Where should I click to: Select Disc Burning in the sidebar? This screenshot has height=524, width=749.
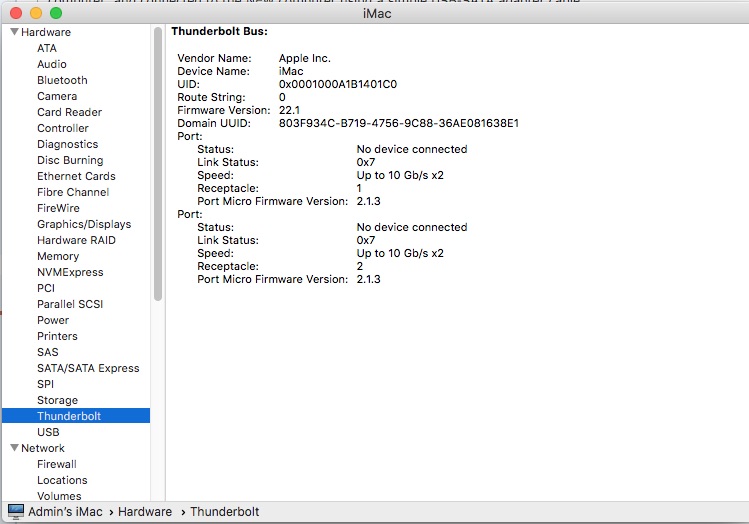pyautogui.click(x=70, y=160)
